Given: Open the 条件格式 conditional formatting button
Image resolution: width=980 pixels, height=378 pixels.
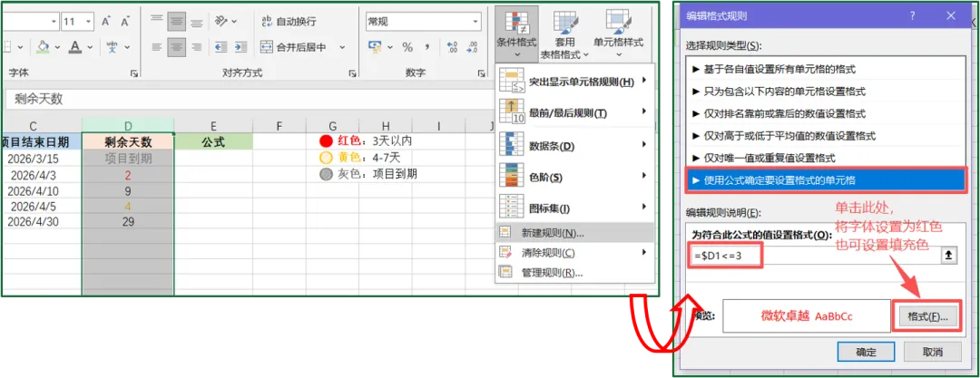Looking at the screenshot, I should (x=516, y=33).
